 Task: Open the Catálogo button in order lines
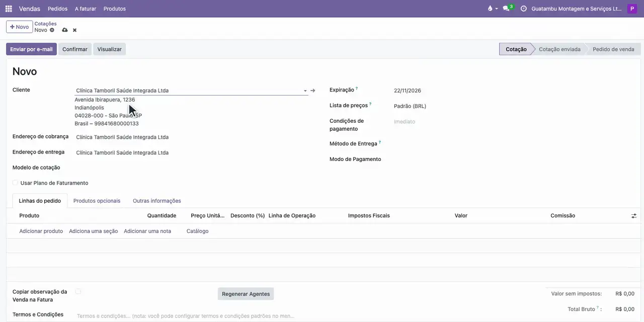point(197,231)
